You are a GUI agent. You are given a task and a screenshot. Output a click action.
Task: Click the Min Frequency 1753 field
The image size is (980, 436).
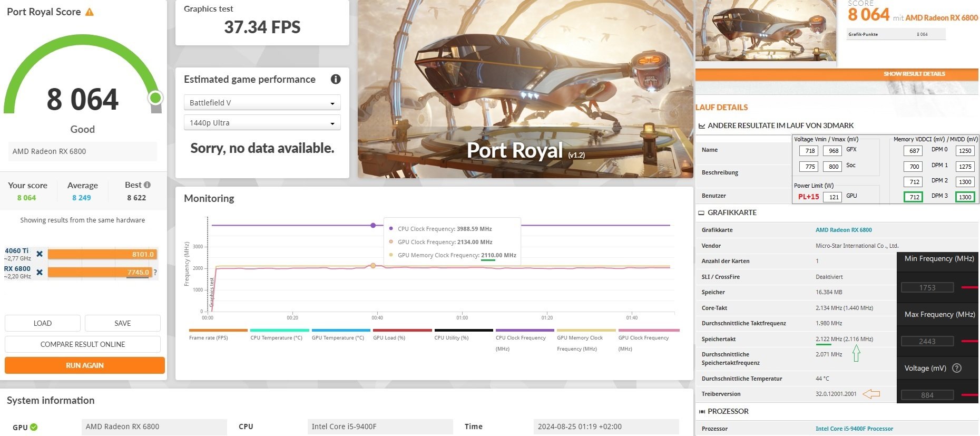927,288
